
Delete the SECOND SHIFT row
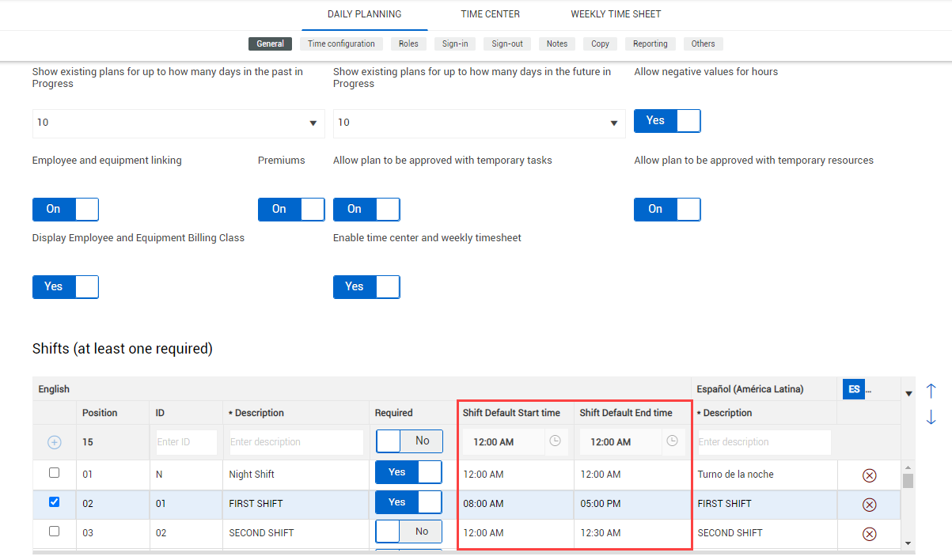coord(869,534)
